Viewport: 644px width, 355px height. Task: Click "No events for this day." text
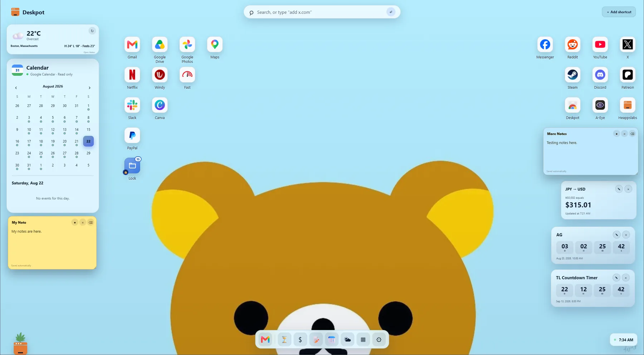tap(53, 198)
